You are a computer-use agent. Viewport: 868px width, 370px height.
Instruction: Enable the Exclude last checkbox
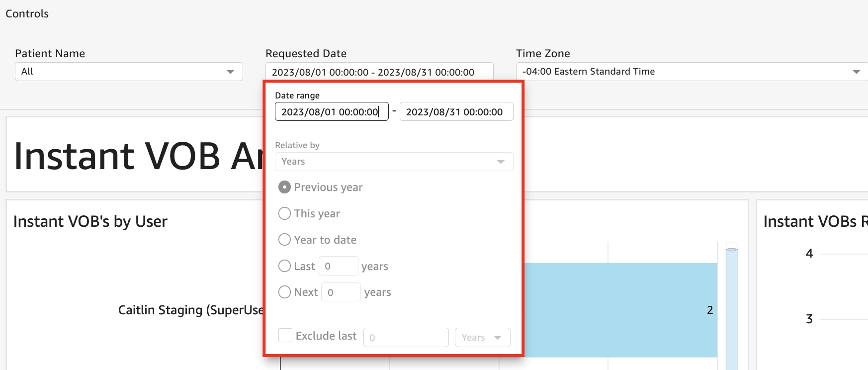tap(285, 335)
